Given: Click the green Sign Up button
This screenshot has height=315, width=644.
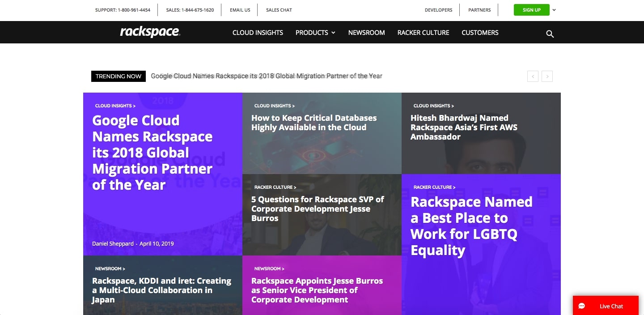Looking at the screenshot, I should coord(532,10).
